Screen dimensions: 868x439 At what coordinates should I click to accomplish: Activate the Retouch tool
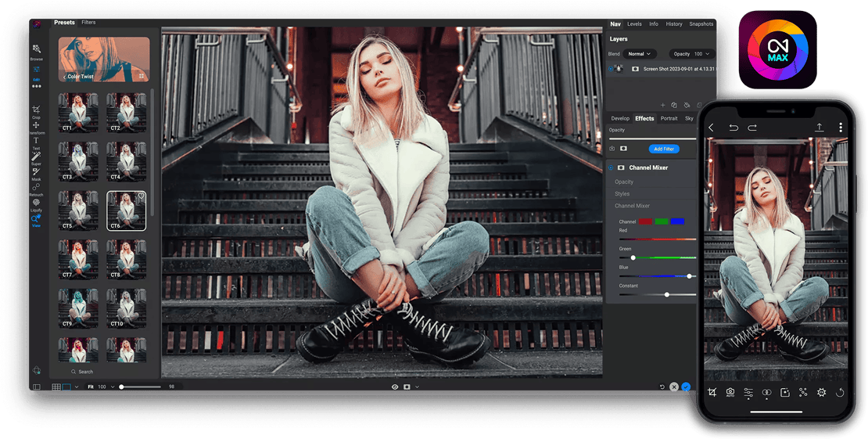(36, 188)
